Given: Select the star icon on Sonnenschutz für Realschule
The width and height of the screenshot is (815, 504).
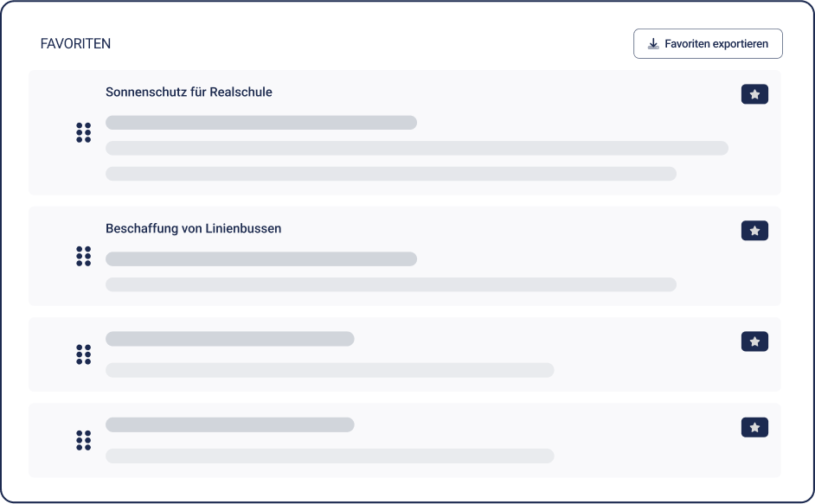Looking at the screenshot, I should [754, 93].
